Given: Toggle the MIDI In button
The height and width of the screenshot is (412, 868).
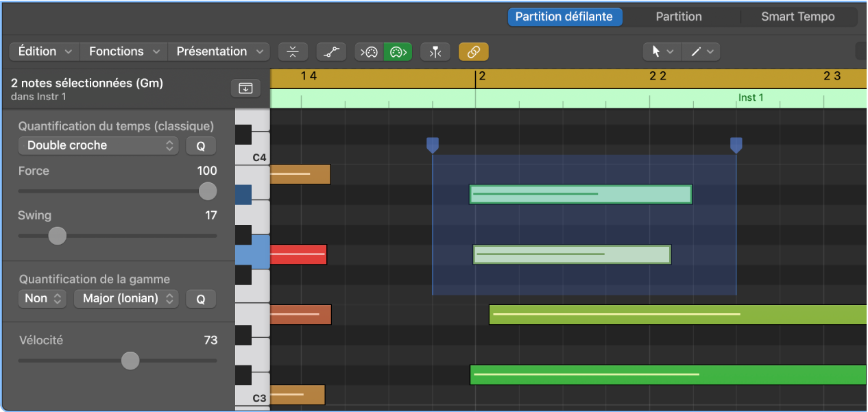Looking at the screenshot, I should pyautogui.click(x=370, y=51).
